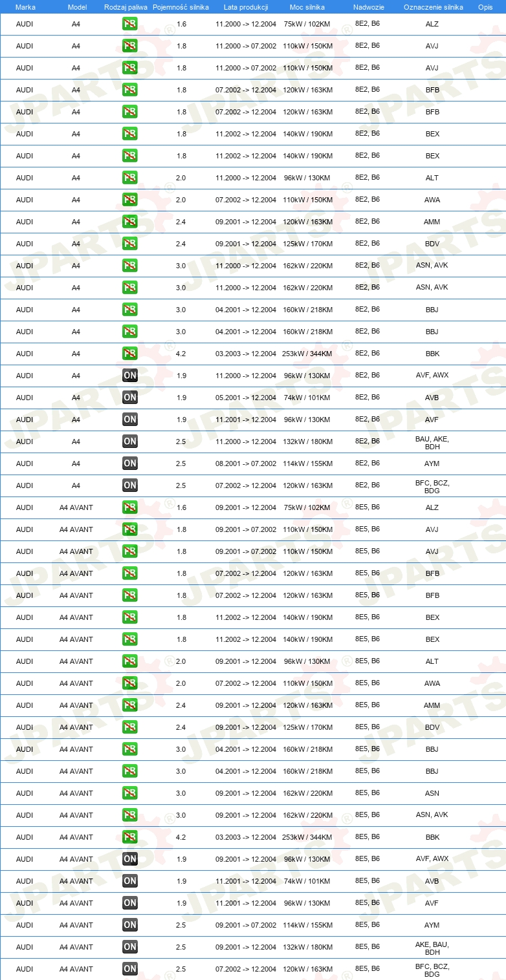
Task: Click ON diesel icon in A4 AVANT AVB row
Action: (x=130, y=882)
